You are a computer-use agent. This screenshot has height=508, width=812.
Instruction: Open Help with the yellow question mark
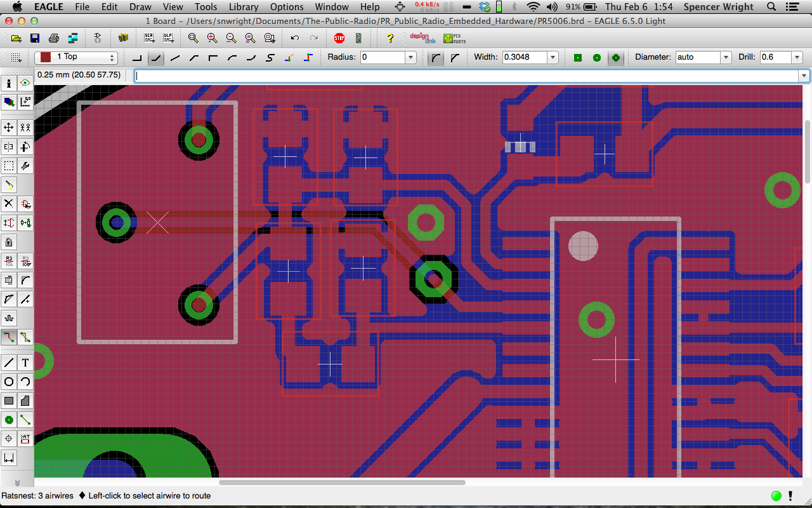coord(390,38)
